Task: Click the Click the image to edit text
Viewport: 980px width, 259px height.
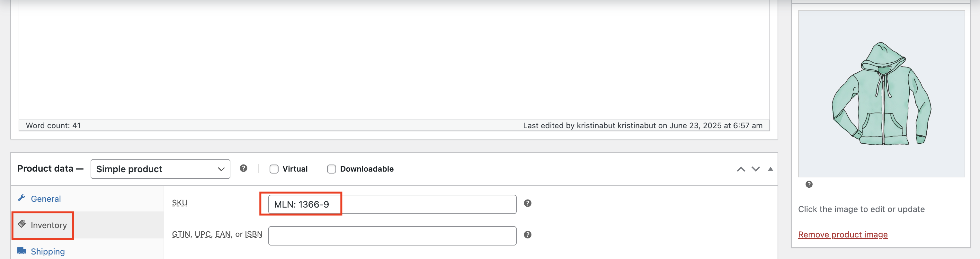Action: click(x=861, y=209)
